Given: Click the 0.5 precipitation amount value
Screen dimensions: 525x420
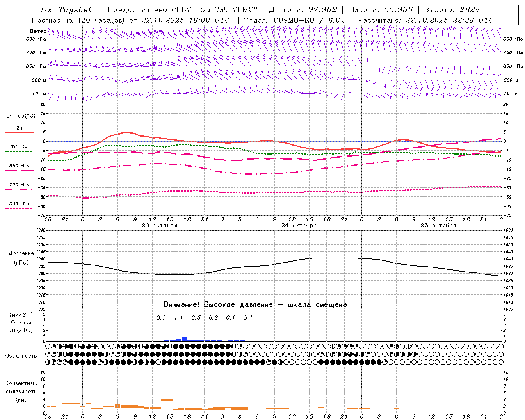Looking at the screenshot, I should click(x=196, y=318).
